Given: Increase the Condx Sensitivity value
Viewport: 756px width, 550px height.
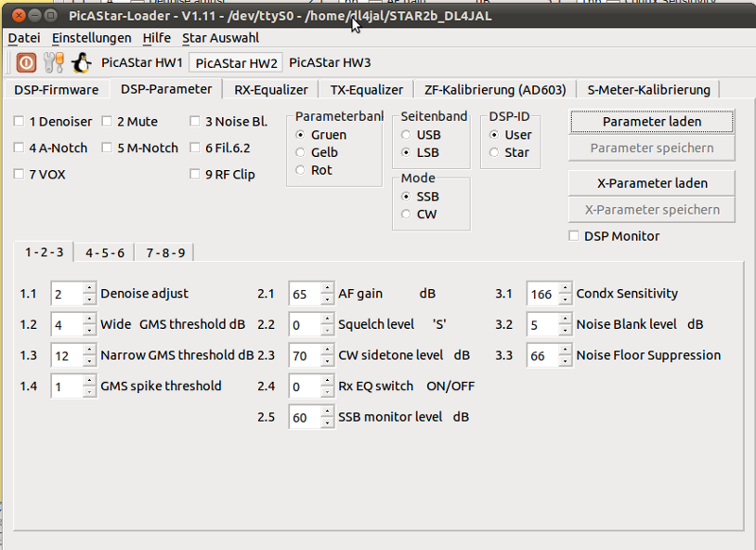Looking at the screenshot, I should point(565,288).
